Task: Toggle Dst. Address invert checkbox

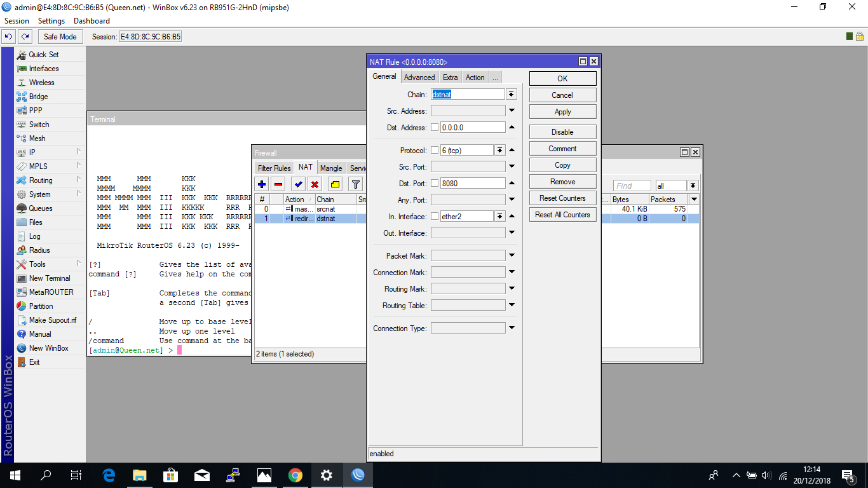Action: click(435, 127)
